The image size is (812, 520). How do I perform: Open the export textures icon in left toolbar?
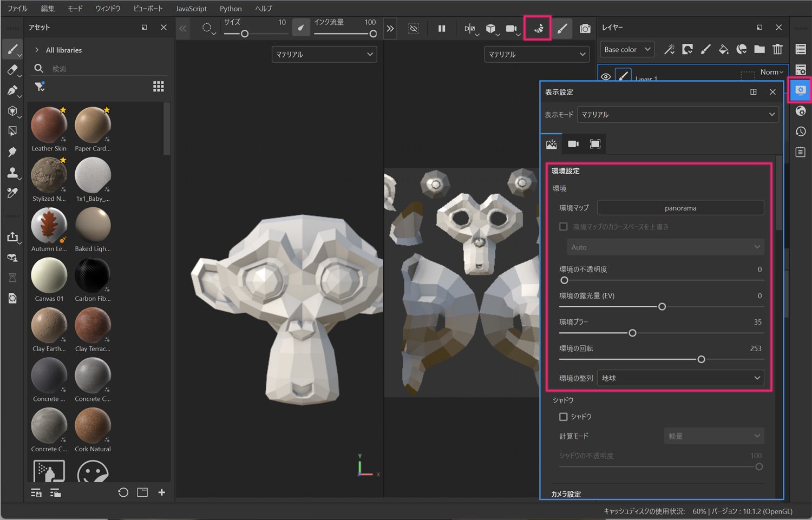coord(12,237)
